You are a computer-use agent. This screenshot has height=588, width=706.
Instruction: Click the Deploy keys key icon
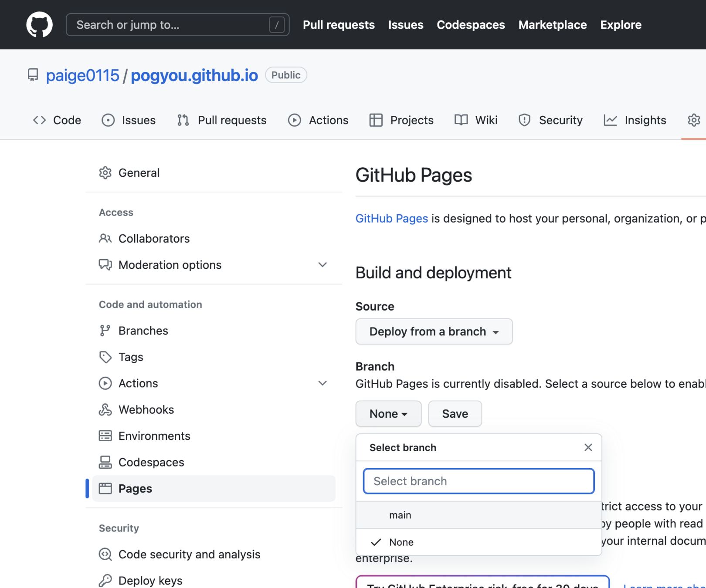pos(105,581)
